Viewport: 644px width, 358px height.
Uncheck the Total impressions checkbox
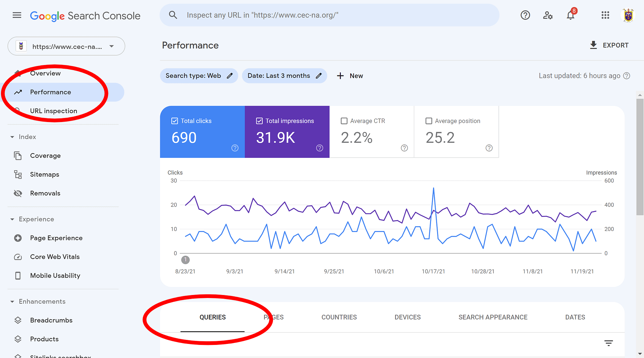click(259, 121)
